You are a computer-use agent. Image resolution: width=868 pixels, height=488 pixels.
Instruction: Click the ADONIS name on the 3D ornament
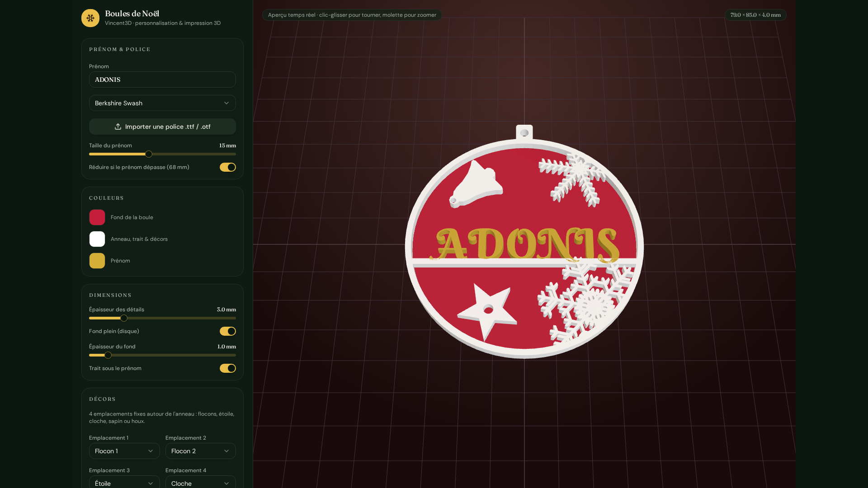524,244
